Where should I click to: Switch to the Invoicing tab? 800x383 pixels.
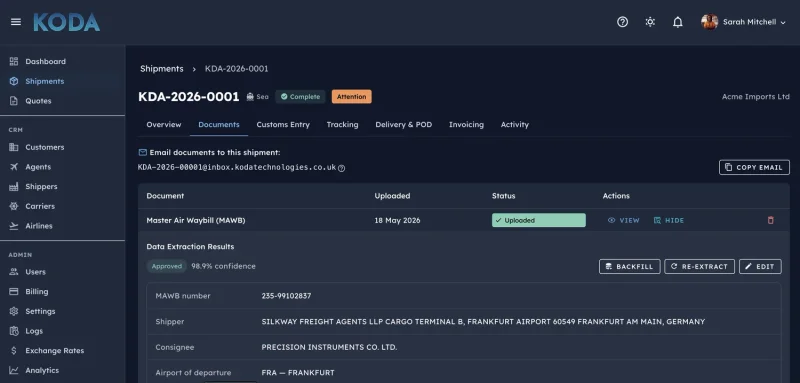coord(466,124)
